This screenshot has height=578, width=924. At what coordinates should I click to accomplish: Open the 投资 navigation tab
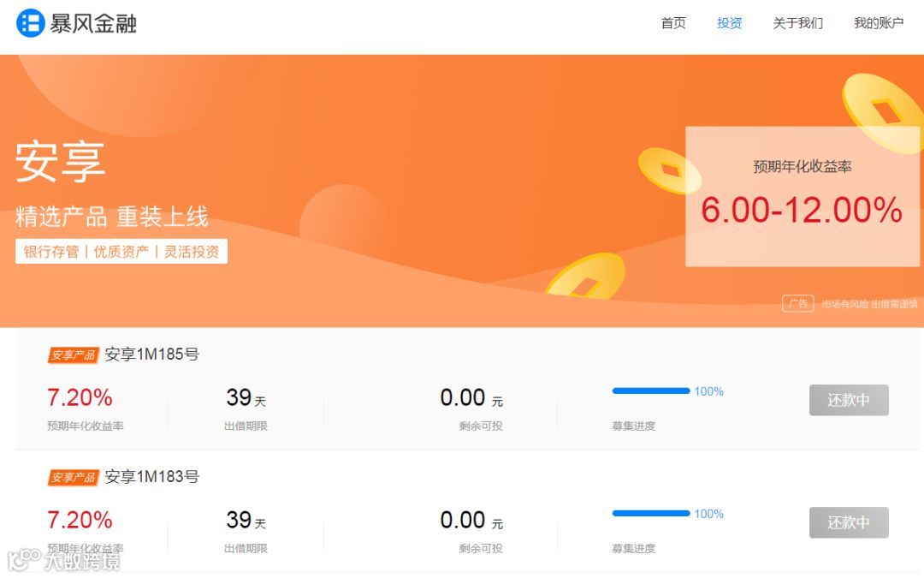click(x=730, y=23)
